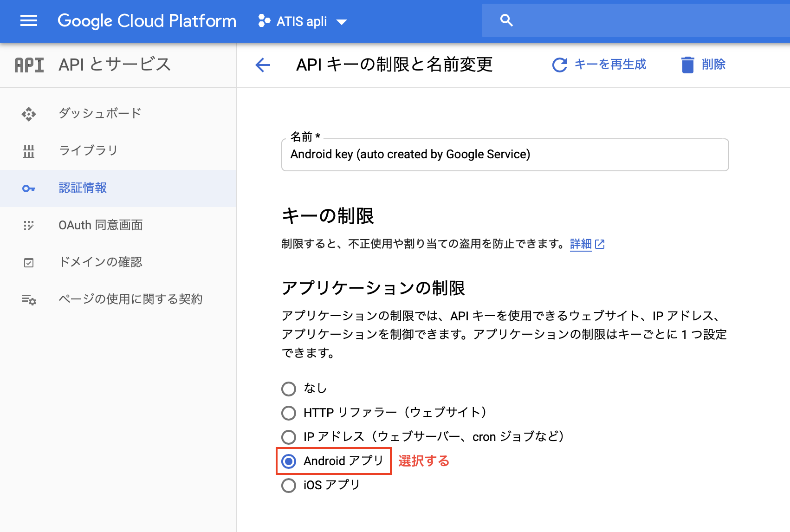
Task: Select the IP アドレス radio button
Action: click(289, 437)
